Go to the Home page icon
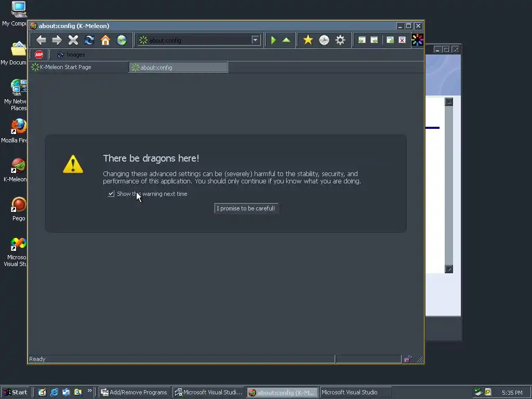 pos(105,40)
